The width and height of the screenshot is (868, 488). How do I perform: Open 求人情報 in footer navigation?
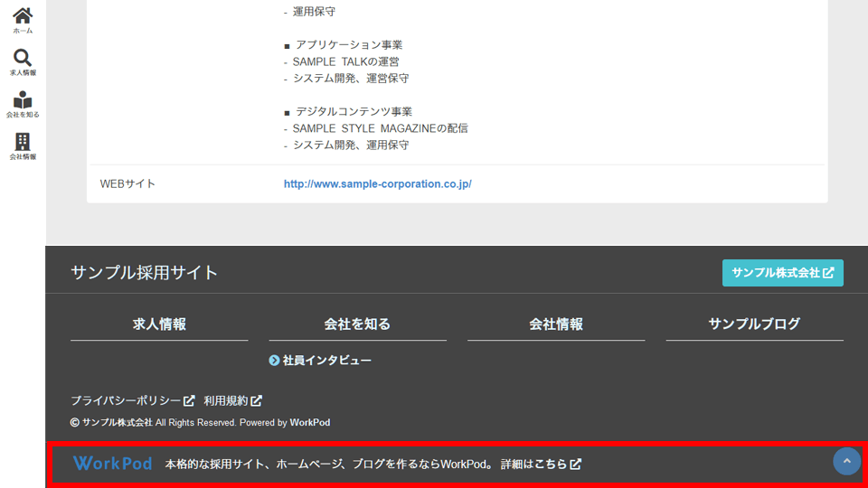159,324
